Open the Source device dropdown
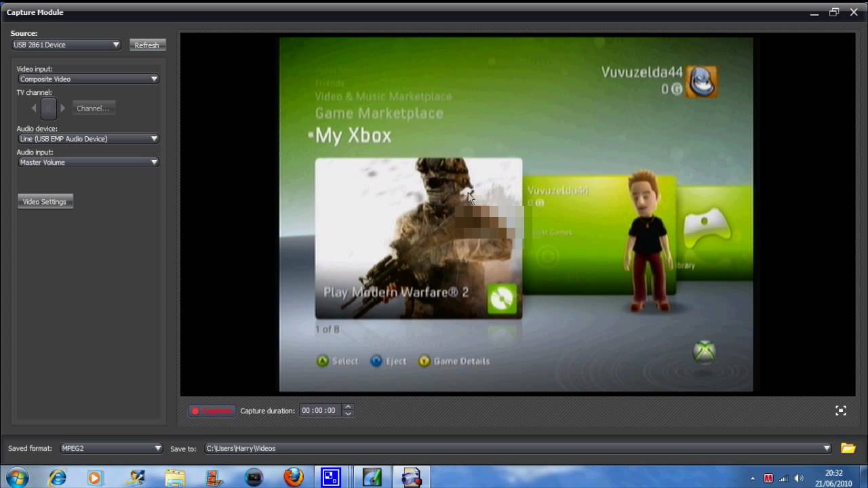Viewport: 868px width, 488px height. [x=66, y=45]
